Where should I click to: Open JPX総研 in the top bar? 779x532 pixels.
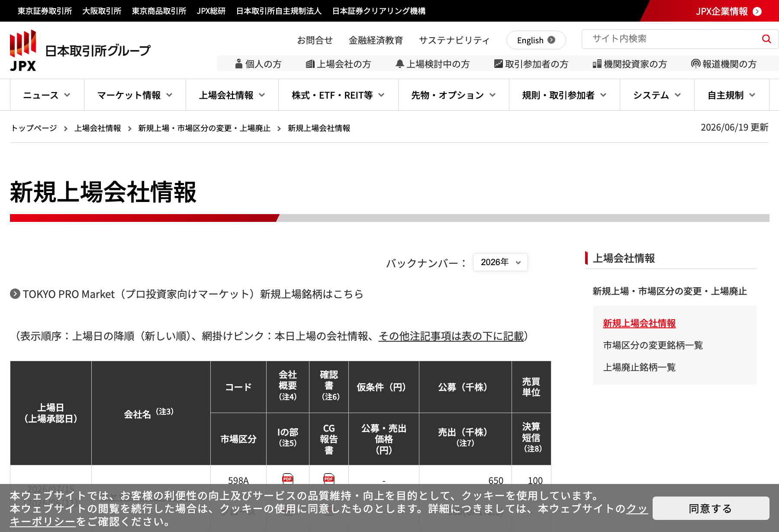click(211, 11)
